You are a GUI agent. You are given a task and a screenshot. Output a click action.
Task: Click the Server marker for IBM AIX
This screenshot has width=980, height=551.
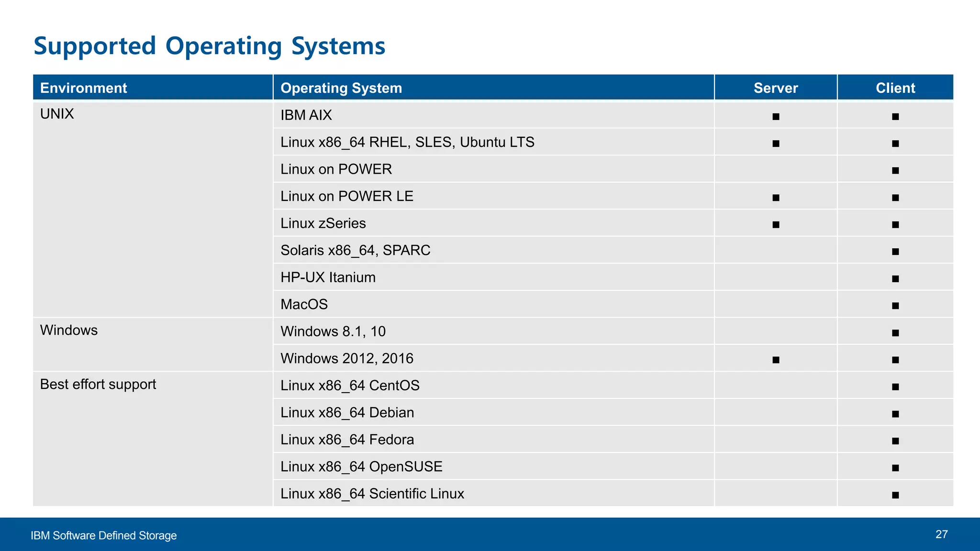(776, 116)
